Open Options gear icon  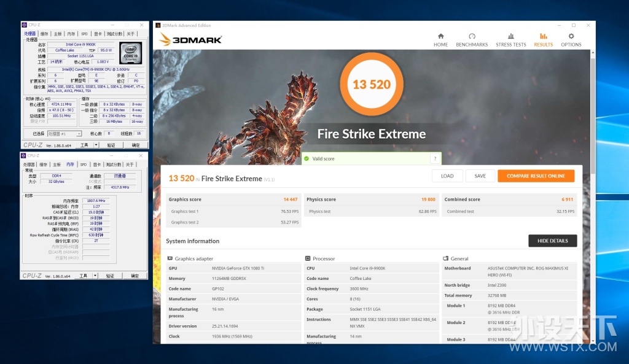[571, 36]
